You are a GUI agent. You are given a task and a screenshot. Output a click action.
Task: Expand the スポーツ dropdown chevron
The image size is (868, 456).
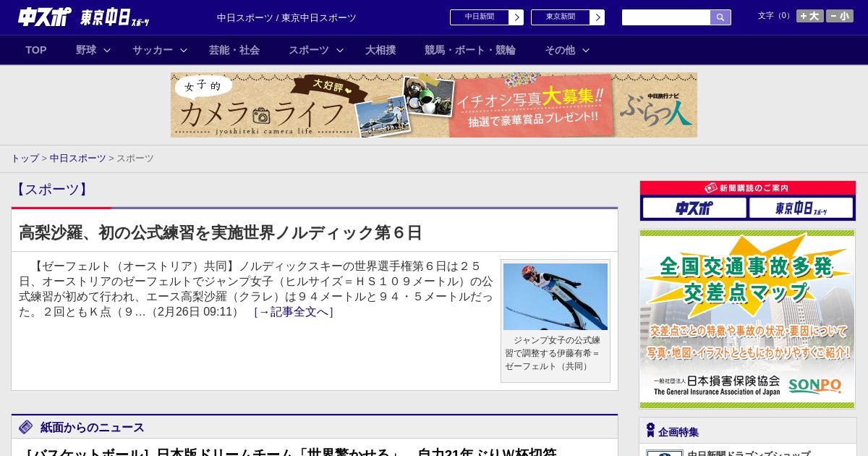tap(340, 50)
